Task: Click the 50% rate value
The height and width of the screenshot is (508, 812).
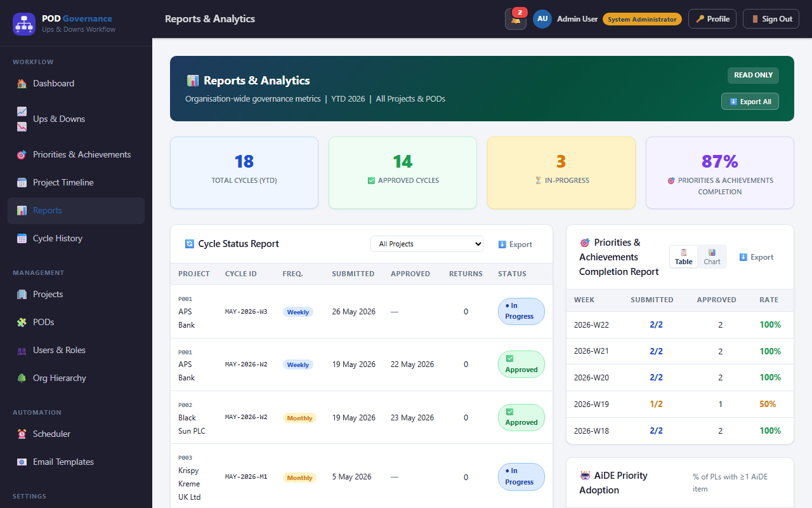Action: click(x=768, y=404)
